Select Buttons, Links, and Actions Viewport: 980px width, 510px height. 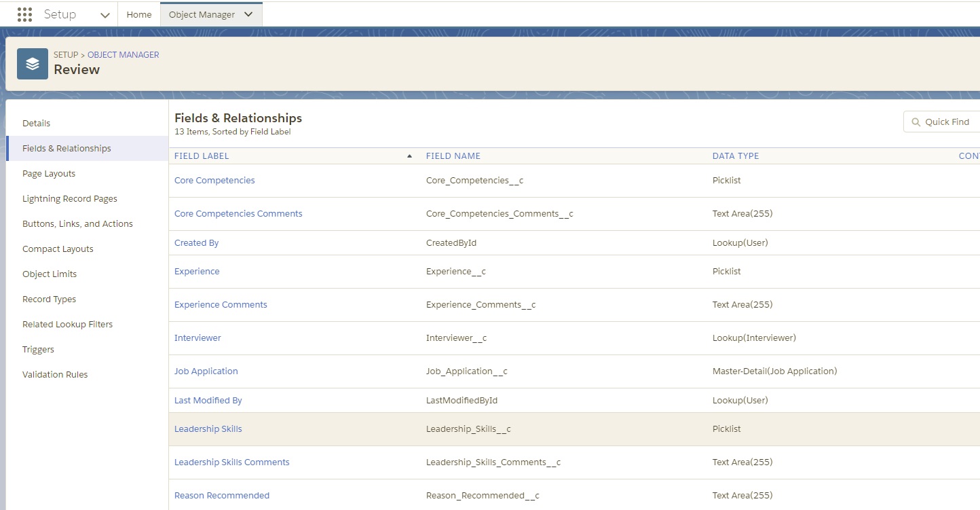(77, 224)
